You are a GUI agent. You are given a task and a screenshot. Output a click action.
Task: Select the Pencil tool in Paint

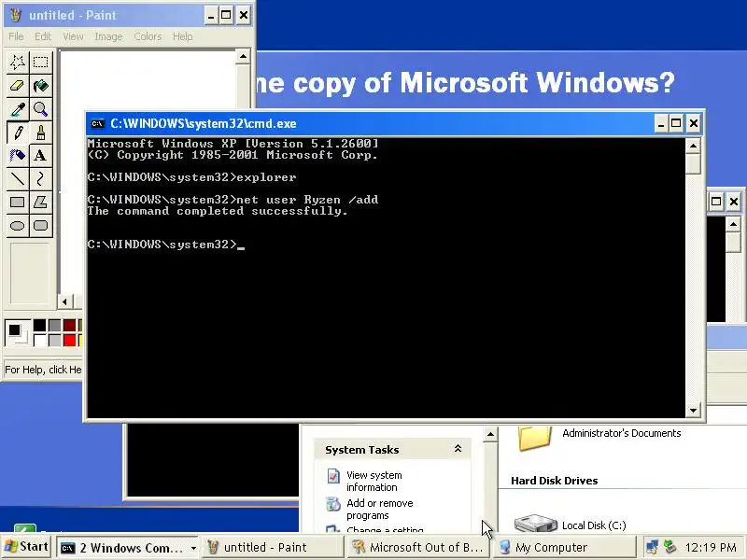pyautogui.click(x=18, y=133)
